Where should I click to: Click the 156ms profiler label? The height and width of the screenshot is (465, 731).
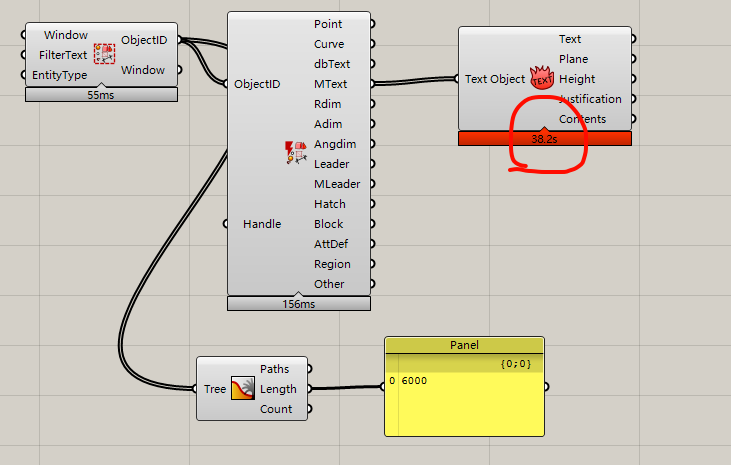point(299,304)
